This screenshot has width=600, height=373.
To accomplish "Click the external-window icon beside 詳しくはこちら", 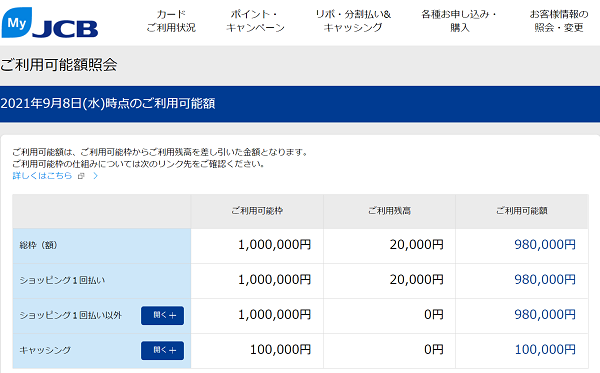I will [81, 176].
